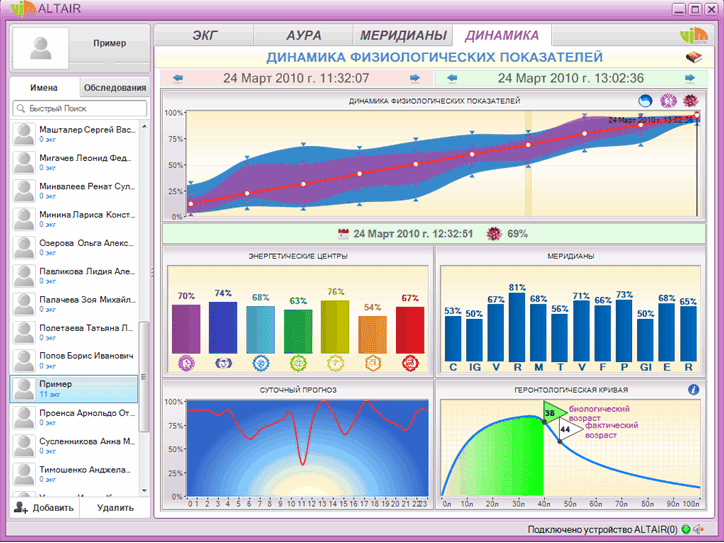The image size is (724, 543).
Task: Open the book reference icon
Action: [693, 57]
